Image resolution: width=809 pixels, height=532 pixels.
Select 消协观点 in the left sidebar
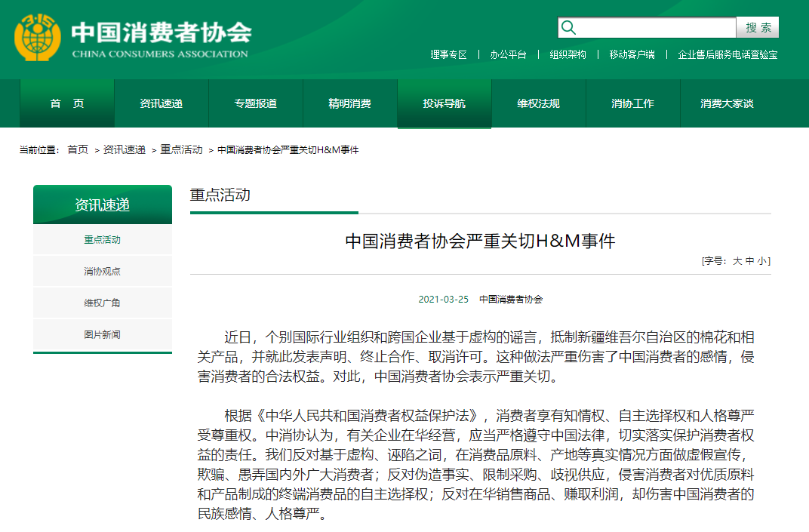(x=102, y=272)
